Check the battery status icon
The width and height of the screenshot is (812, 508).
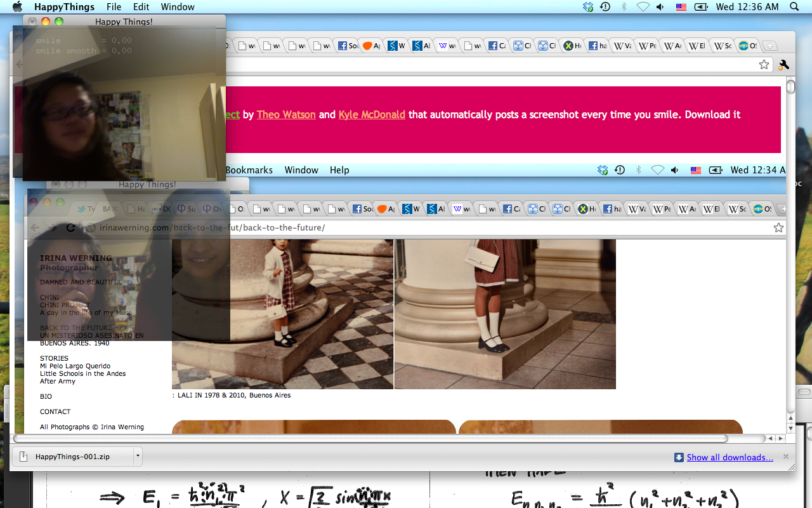701,7
